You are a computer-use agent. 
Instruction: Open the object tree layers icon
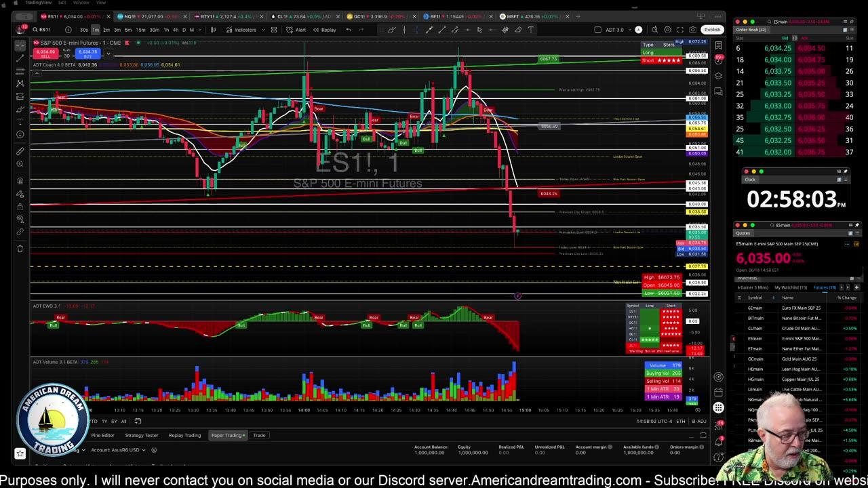(x=718, y=76)
